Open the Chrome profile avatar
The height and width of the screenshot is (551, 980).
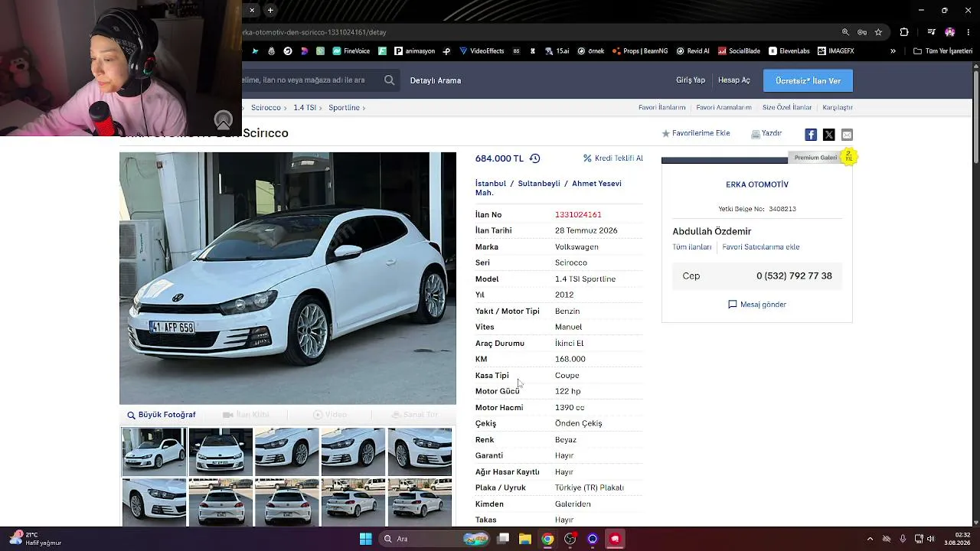[950, 32]
